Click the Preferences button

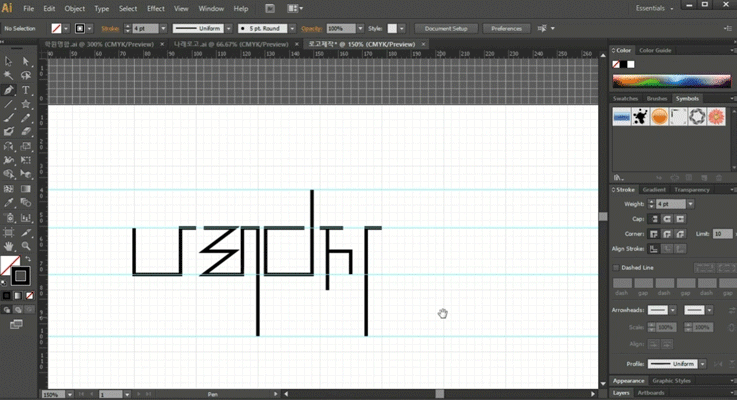click(506, 29)
